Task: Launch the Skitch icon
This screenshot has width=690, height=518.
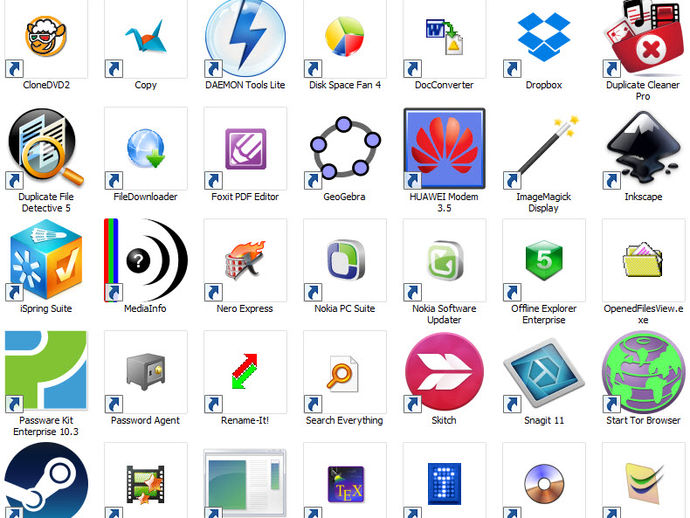Action: click(444, 372)
